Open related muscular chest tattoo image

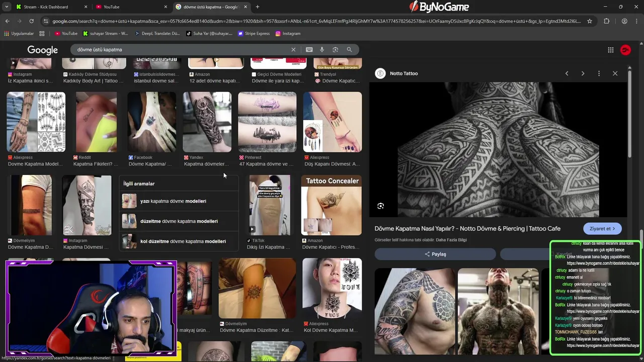pos(498,311)
